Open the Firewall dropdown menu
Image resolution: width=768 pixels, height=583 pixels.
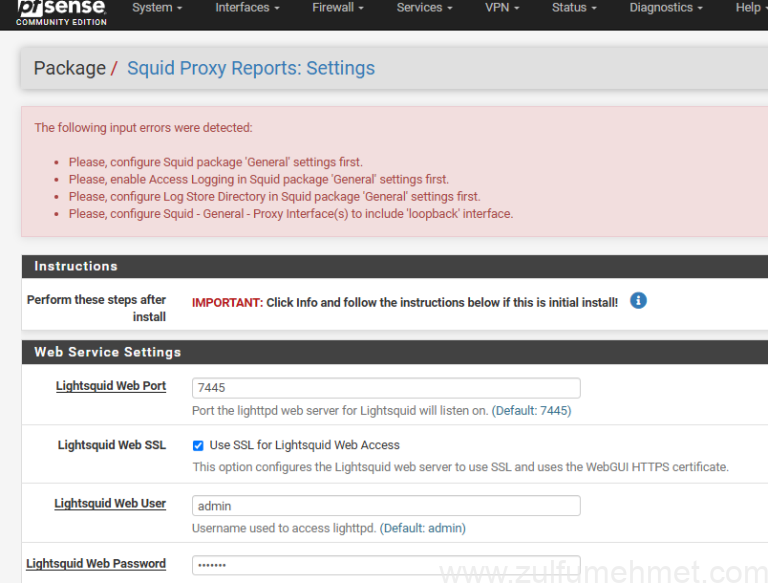tap(338, 8)
